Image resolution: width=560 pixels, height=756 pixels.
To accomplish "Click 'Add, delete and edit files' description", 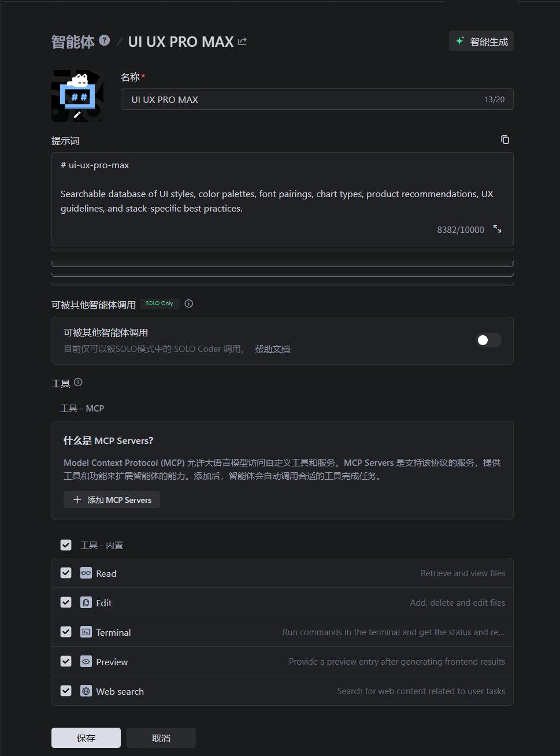I will tap(458, 602).
